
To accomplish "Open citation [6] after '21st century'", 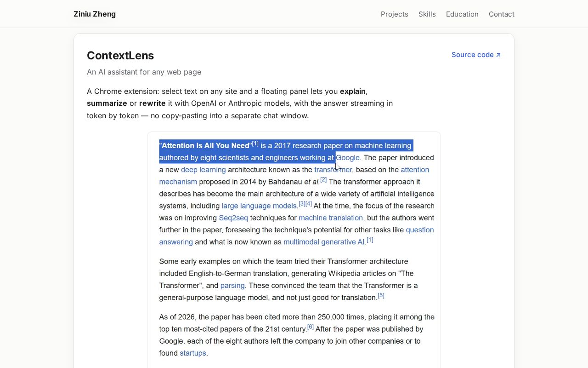I will coord(311,327).
